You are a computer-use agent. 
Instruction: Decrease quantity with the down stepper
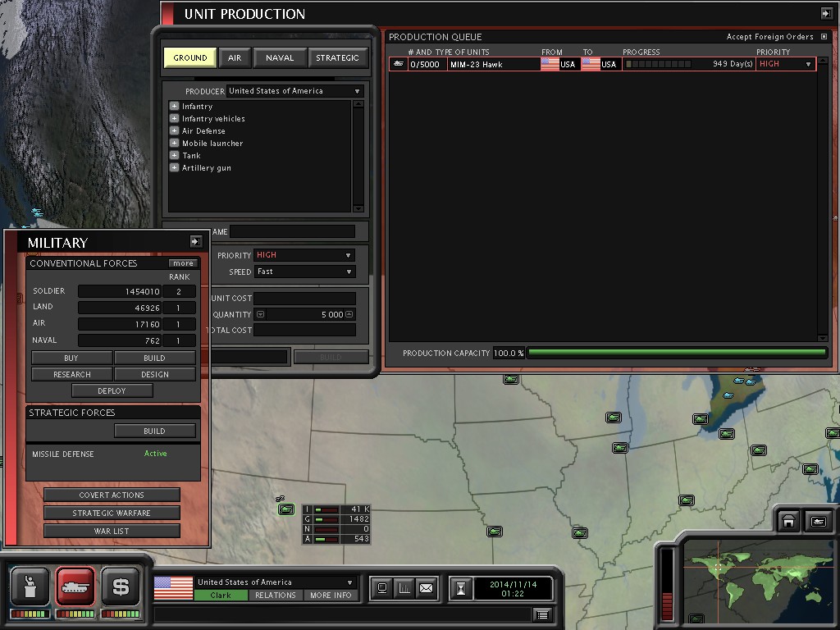pos(260,314)
